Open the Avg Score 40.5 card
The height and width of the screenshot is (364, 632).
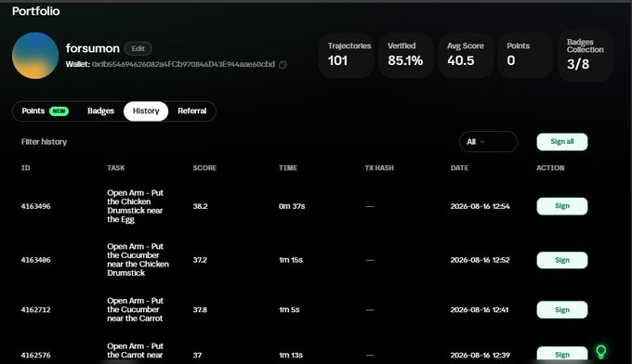[x=465, y=56]
